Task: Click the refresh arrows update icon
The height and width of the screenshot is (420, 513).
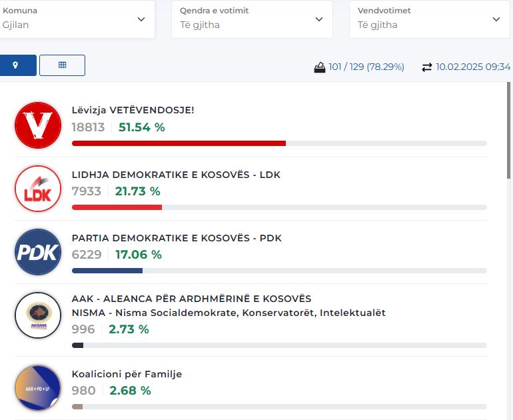Action: pos(426,67)
